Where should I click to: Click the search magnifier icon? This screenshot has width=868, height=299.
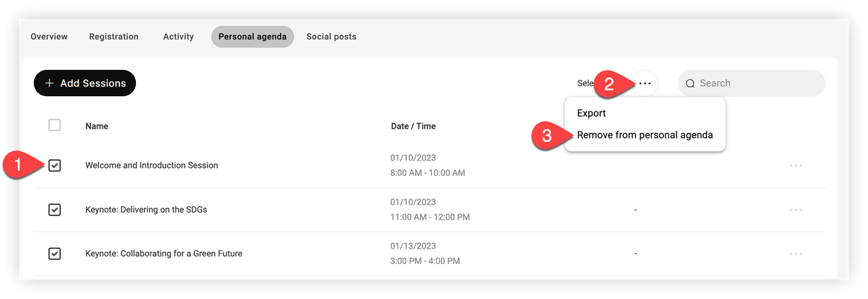690,84
